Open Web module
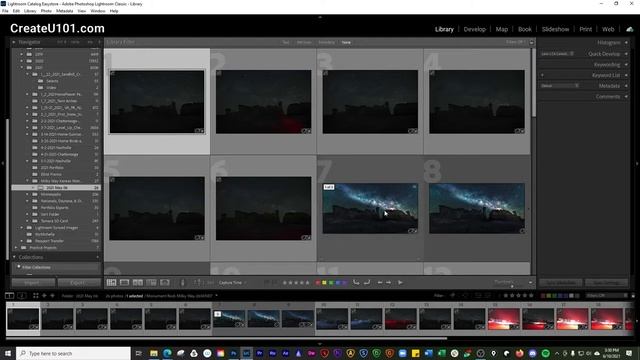This screenshot has width=640, height=360. coord(608,29)
